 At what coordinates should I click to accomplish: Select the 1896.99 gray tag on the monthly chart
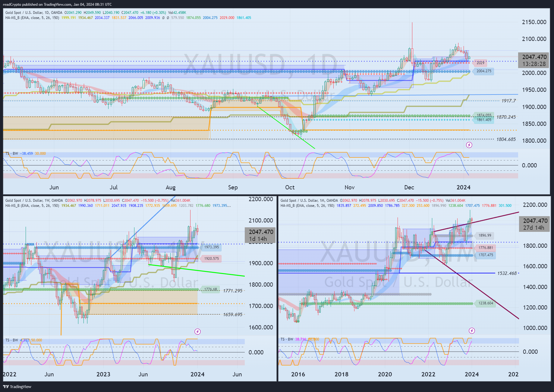point(484,235)
